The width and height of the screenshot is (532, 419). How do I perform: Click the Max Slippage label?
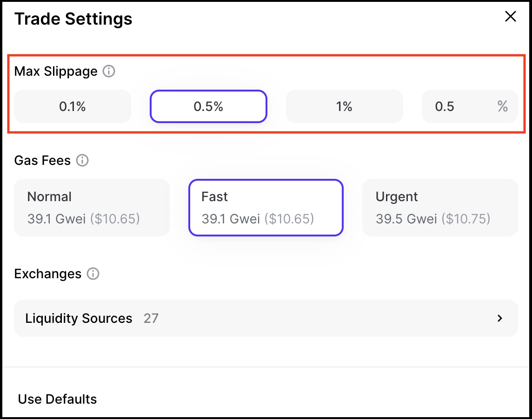click(56, 72)
